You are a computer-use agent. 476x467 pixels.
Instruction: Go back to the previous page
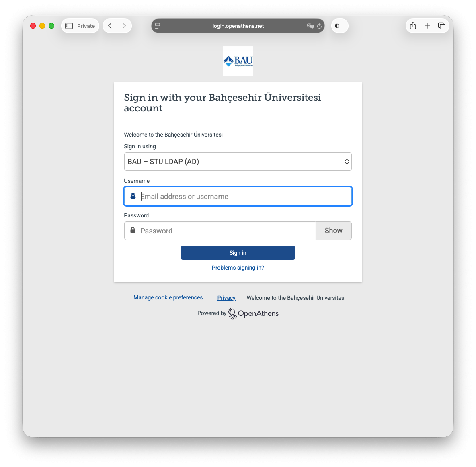coord(110,26)
